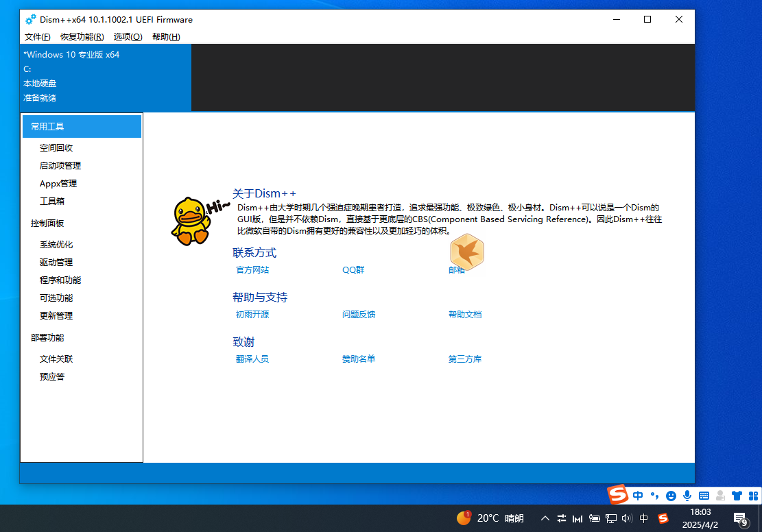This screenshot has width=762, height=532.
Task: Open the Sogou skin shirt icon
Action: 737,496
